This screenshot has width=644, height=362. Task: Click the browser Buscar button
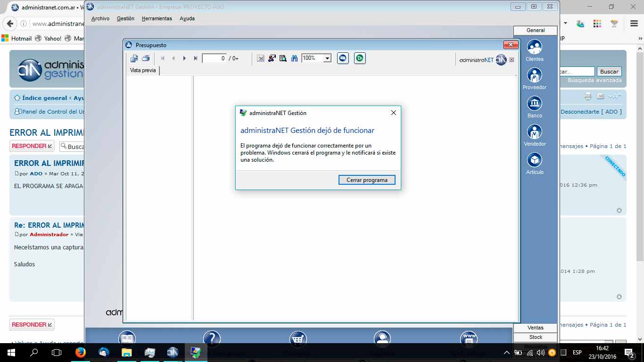(x=609, y=72)
